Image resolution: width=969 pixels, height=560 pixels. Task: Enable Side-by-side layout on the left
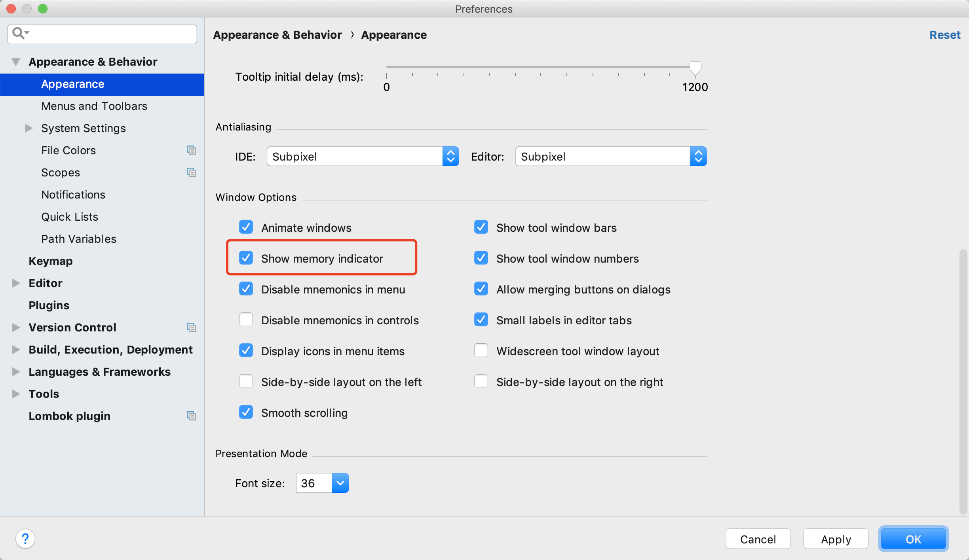click(x=246, y=381)
